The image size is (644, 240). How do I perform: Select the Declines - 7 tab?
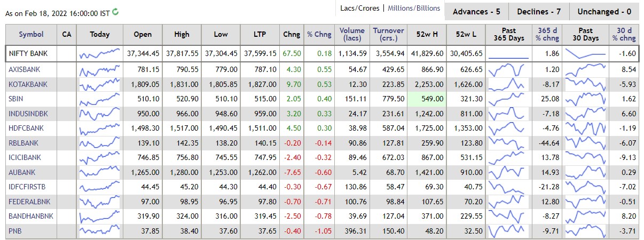539,11
